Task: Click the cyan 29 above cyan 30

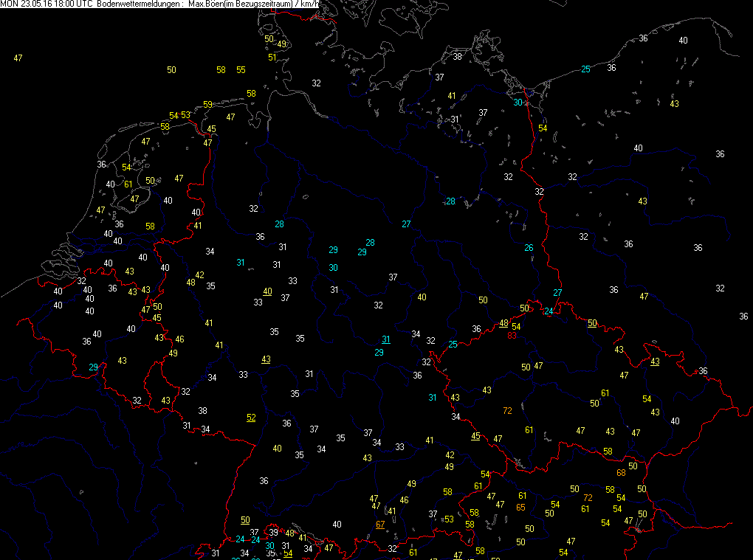Action: pyautogui.click(x=333, y=250)
